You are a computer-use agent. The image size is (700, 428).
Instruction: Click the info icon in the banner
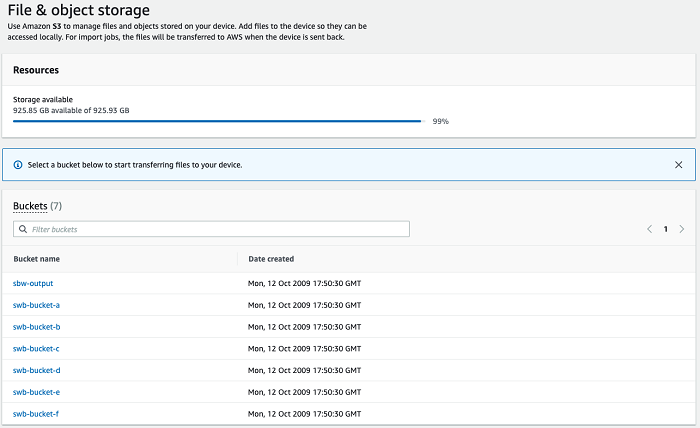[x=18, y=165]
